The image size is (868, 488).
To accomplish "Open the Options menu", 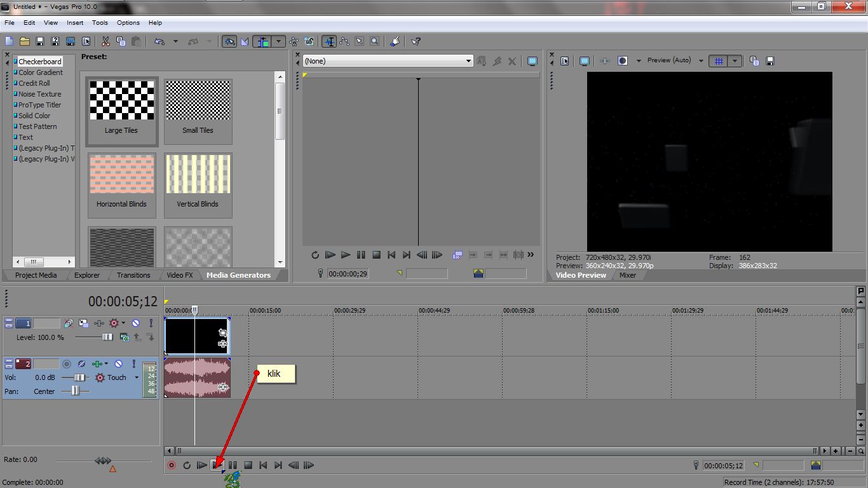I will point(128,22).
